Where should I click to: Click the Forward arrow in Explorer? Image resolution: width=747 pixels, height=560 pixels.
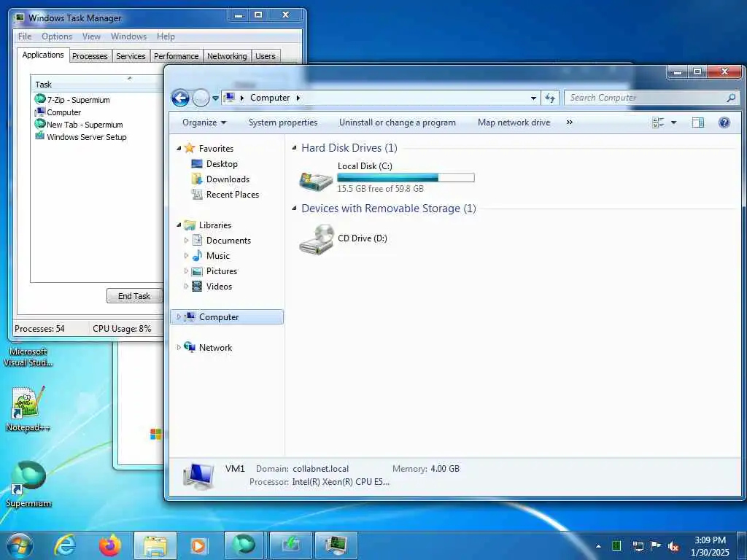click(x=201, y=98)
